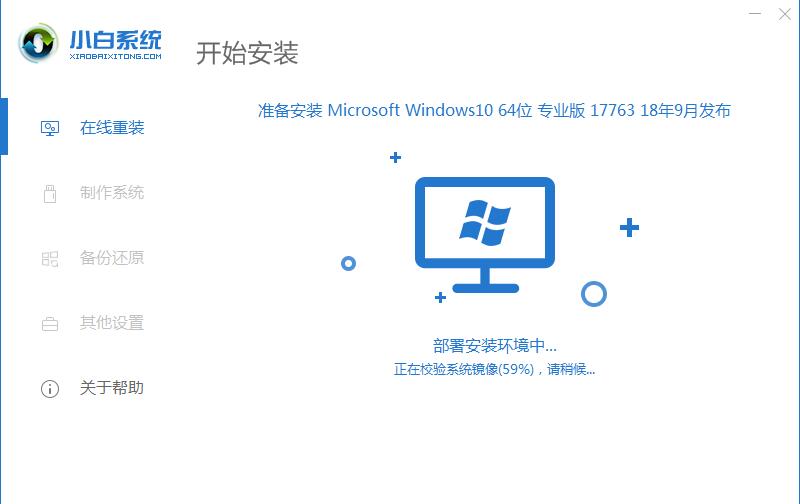Click the 在线重装 monitor icon
Image resolution: width=800 pixels, height=504 pixels.
(49, 128)
